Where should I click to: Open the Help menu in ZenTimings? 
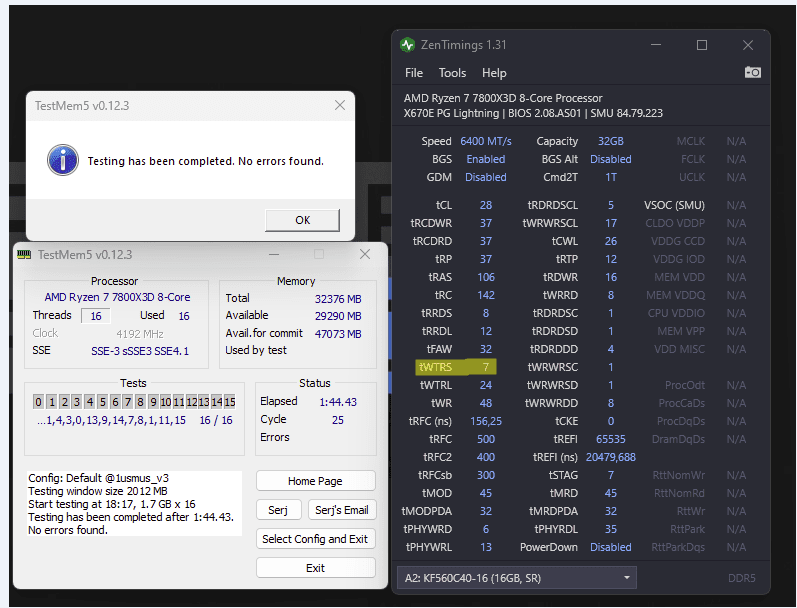click(x=494, y=73)
